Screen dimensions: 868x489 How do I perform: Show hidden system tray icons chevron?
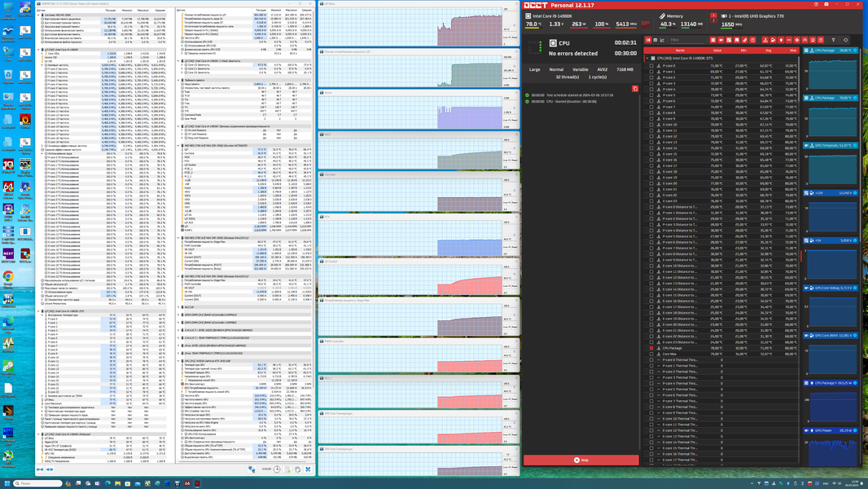coord(752,483)
